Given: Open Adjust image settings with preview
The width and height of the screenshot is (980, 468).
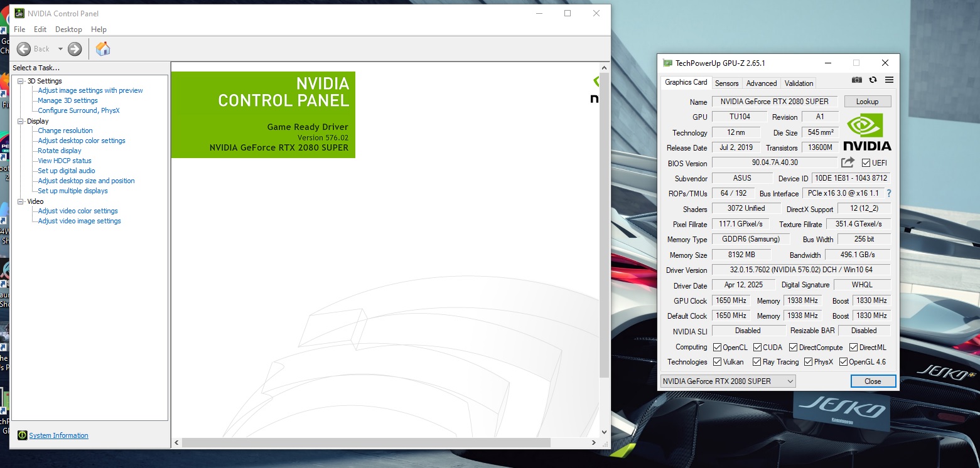Looking at the screenshot, I should [90, 90].
